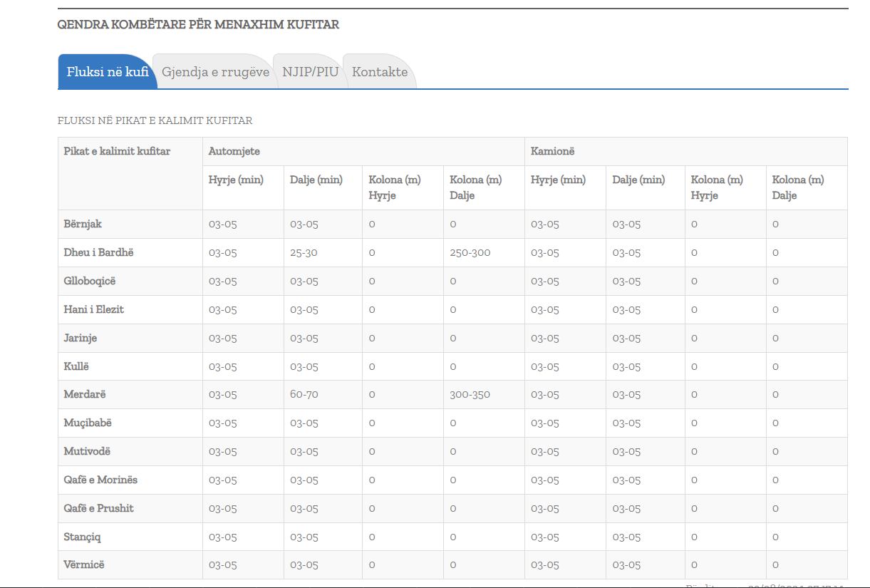This screenshot has height=588, width=870.
Task: Click the Dheu i Bardhë row label
Action: (98, 252)
